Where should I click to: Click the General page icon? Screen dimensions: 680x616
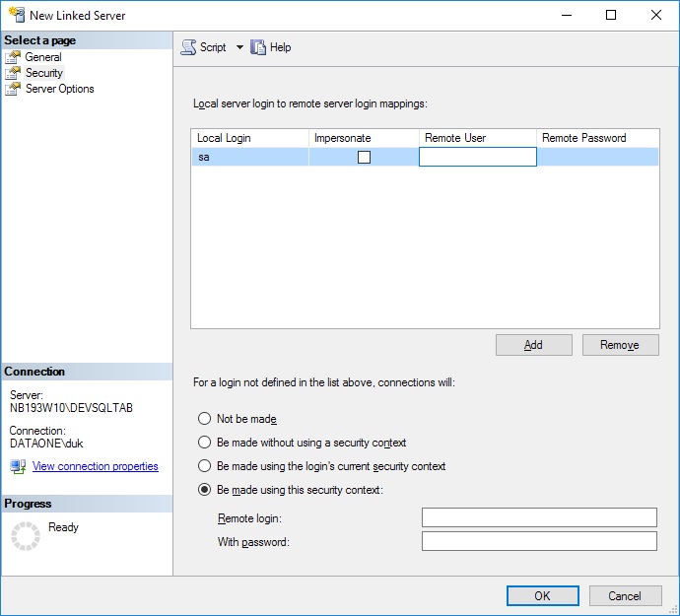click(13, 57)
